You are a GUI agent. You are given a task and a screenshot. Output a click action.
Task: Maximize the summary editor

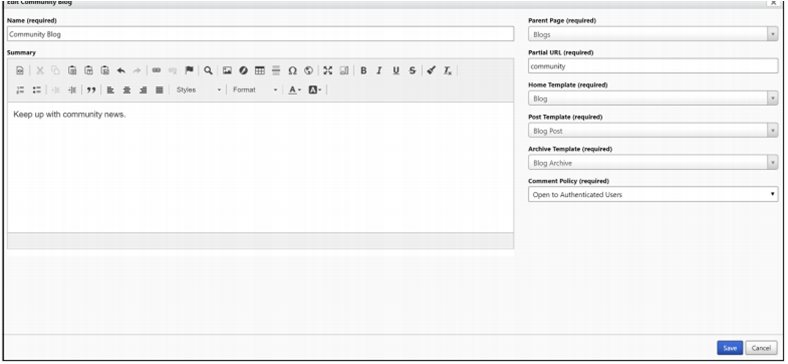tap(328, 71)
